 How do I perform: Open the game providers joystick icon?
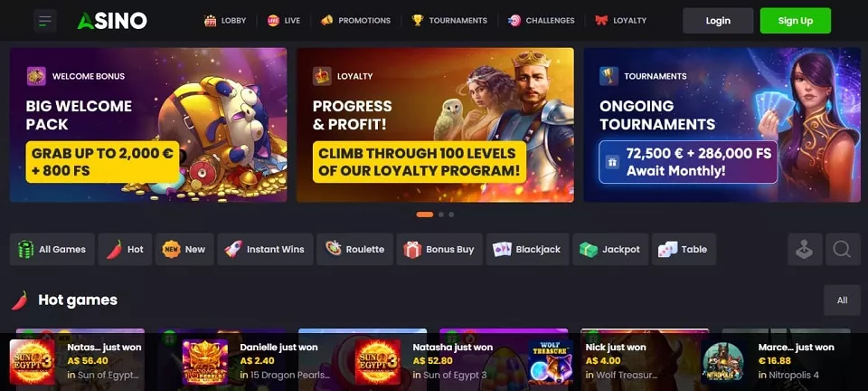click(805, 249)
